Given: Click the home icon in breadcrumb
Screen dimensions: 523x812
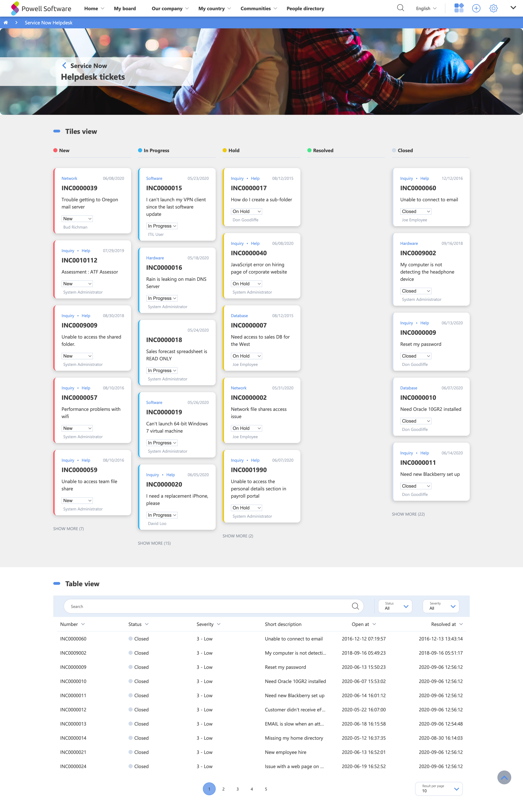Looking at the screenshot, I should [6, 23].
